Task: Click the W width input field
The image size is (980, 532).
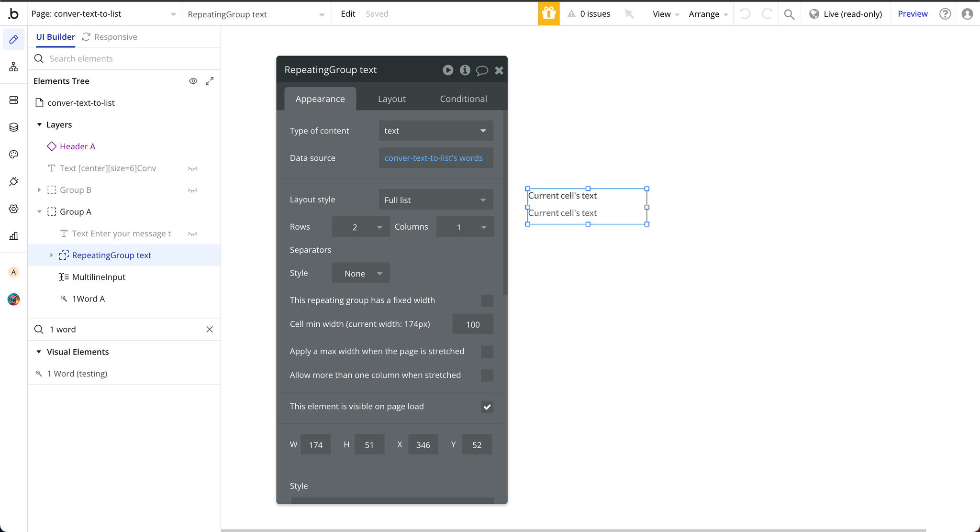Action: [x=315, y=444]
